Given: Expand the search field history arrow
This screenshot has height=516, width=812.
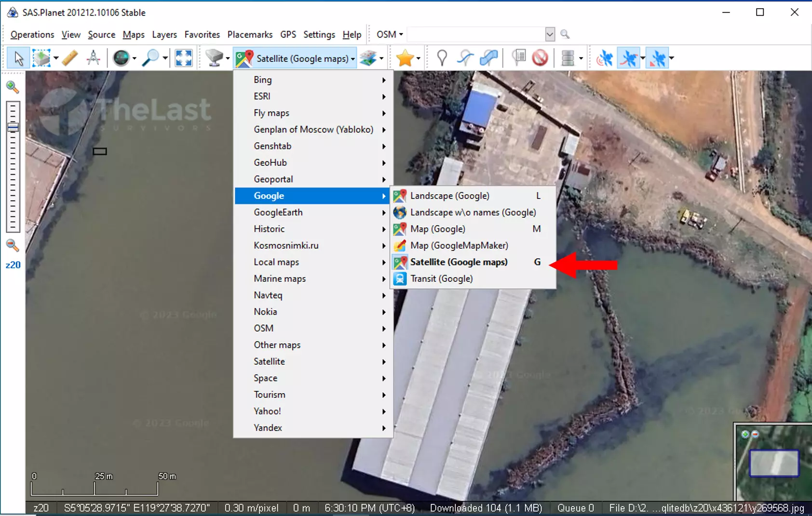Looking at the screenshot, I should pos(550,34).
